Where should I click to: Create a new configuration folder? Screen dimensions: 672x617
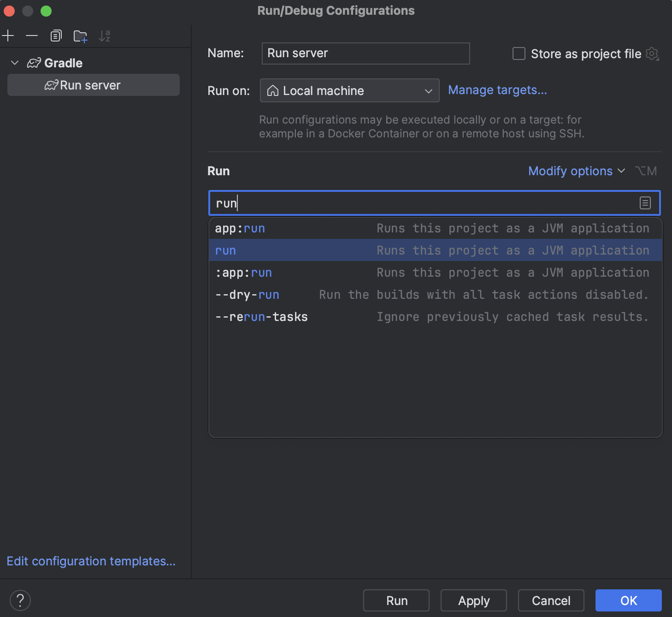pos(80,35)
